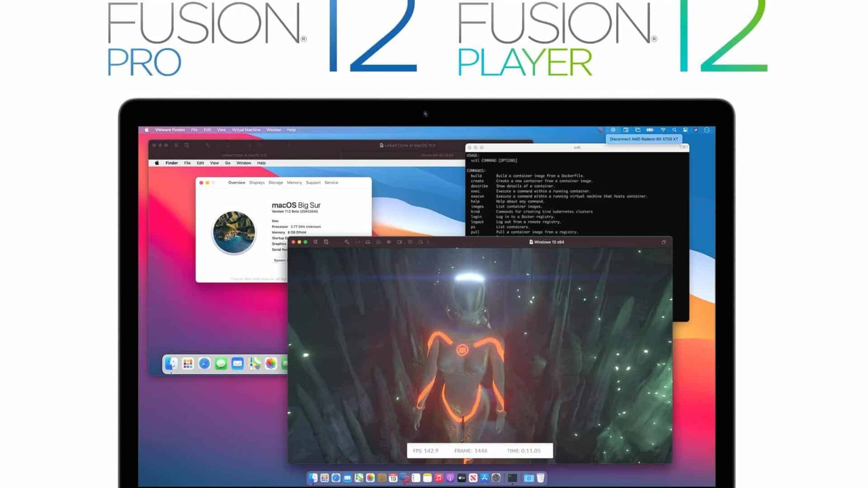868x488 pixels.
Task: Switch to the Displays tab in About This Mac
Action: coord(257,183)
